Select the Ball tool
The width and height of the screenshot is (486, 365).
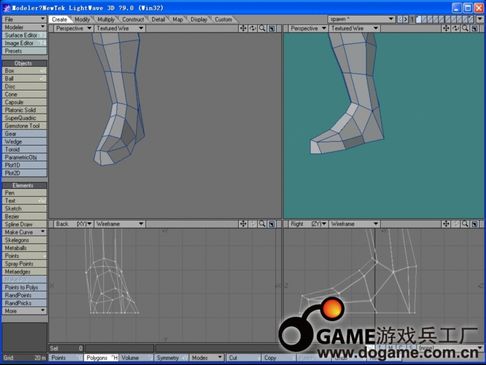coord(24,78)
